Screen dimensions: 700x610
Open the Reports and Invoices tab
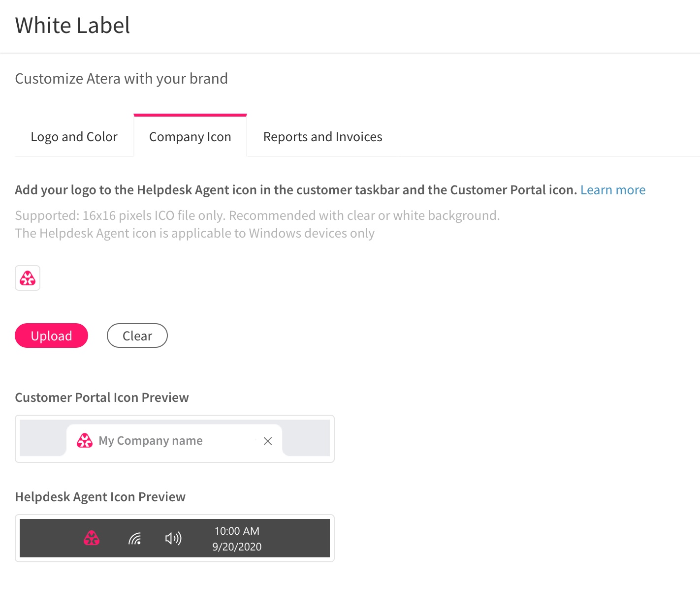pyautogui.click(x=323, y=136)
